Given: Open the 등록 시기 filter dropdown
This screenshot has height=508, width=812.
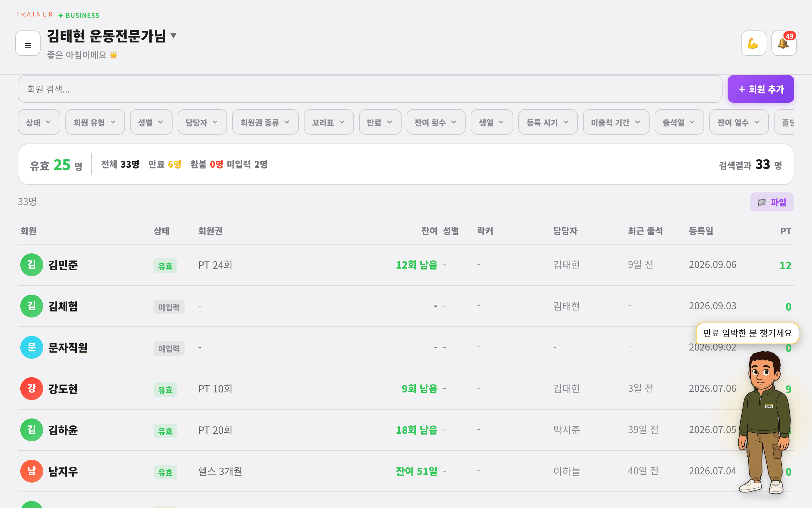Looking at the screenshot, I should (x=547, y=122).
